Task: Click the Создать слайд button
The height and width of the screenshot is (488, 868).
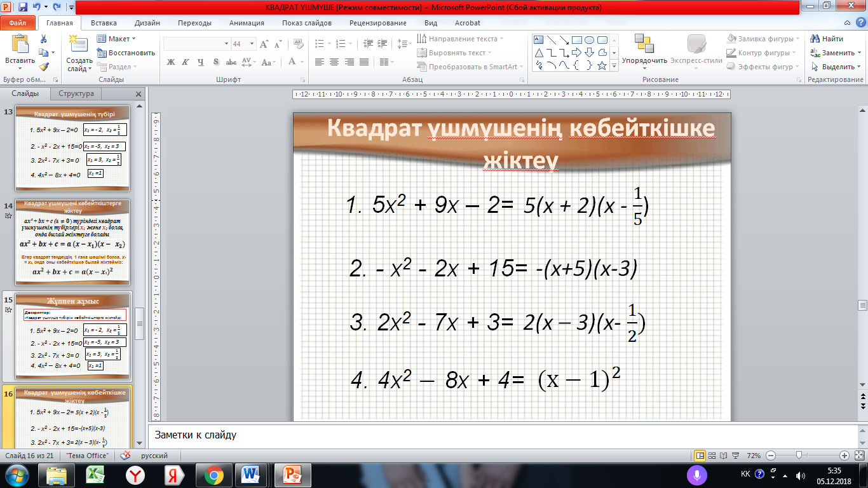Action: (79, 52)
